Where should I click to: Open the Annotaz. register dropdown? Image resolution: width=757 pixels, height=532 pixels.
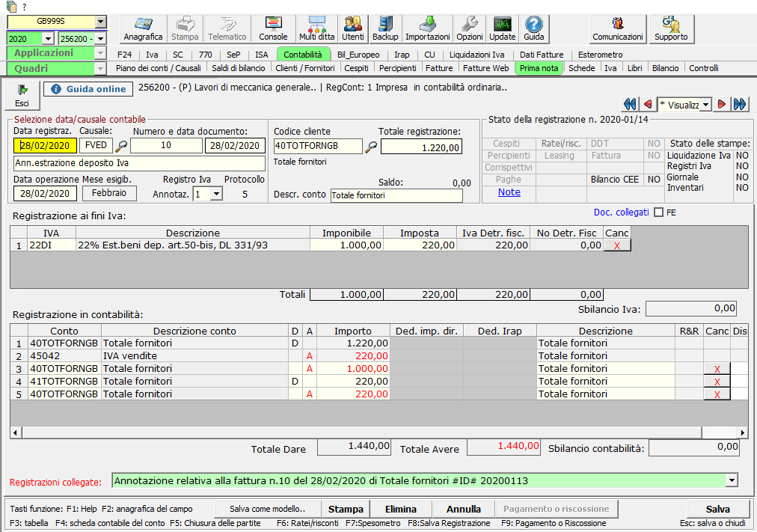point(217,194)
